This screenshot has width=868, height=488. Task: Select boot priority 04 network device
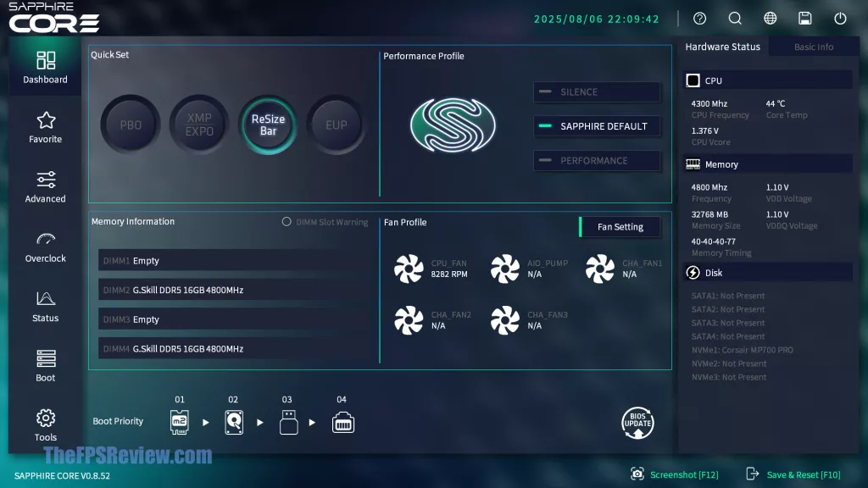pos(343,423)
